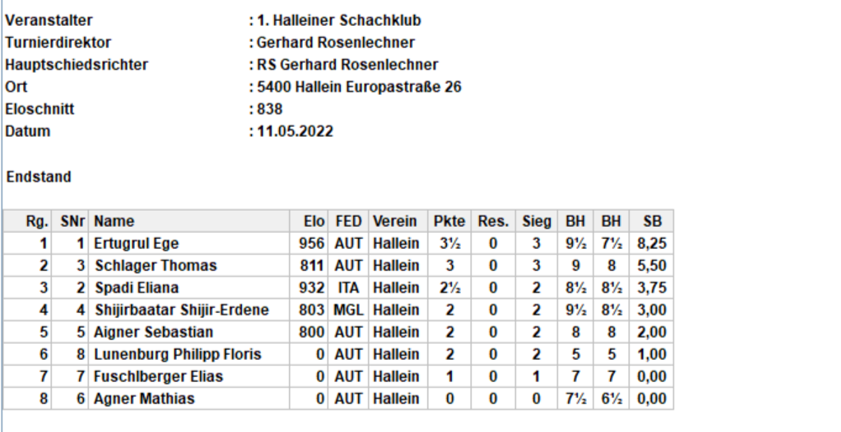The height and width of the screenshot is (432, 841).
Task: Open Shijirbaatar Shijir-Erdene entry
Action: [x=182, y=310]
